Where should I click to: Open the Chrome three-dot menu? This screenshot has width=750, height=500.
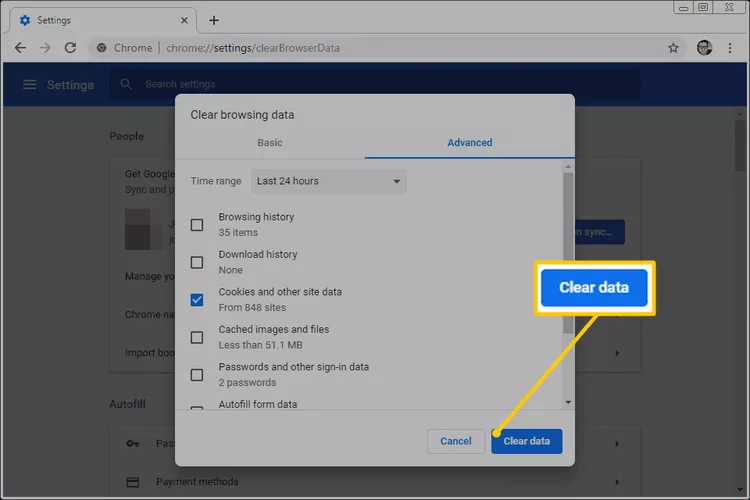[730, 47]
